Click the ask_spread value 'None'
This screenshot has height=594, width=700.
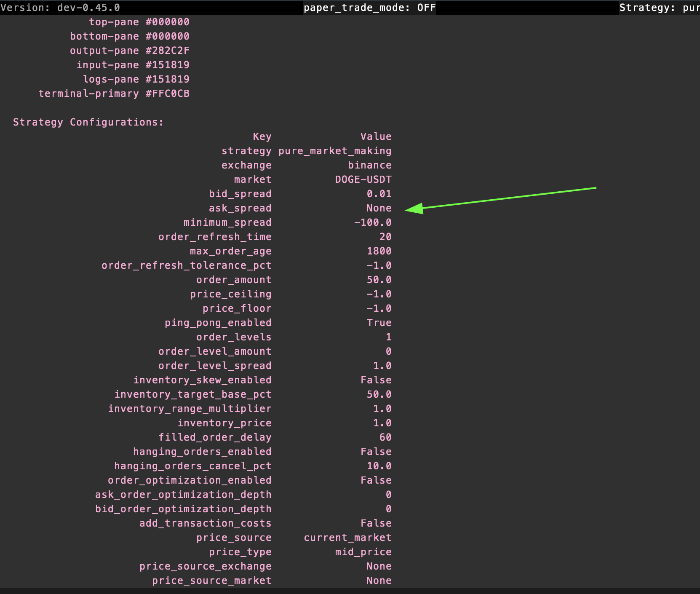click(379, 208)
